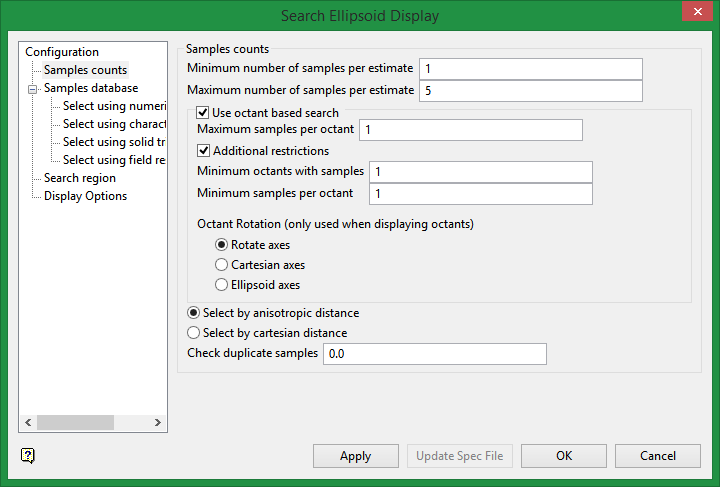
Task: Click the Check duplicate samples field
Action: tap(434, 354)
